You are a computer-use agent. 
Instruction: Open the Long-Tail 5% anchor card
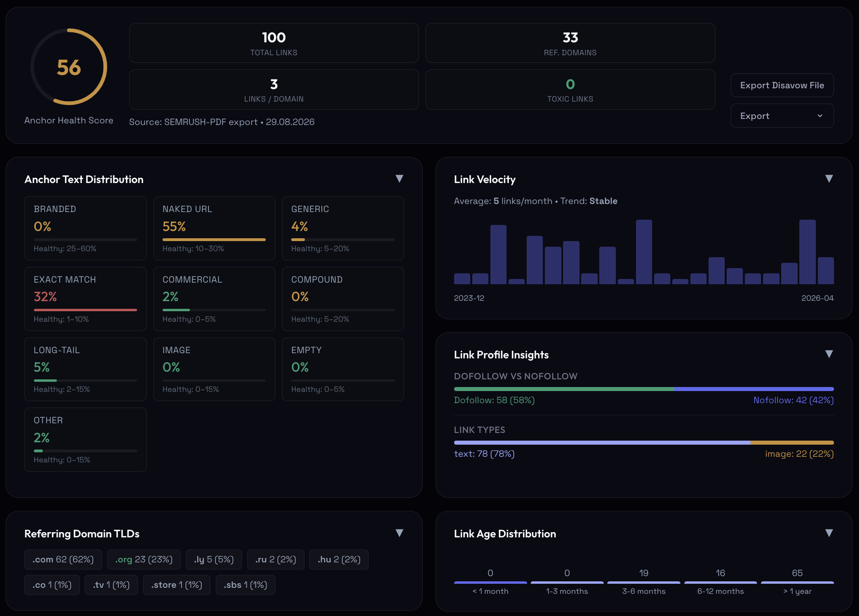tap(85, 369)
